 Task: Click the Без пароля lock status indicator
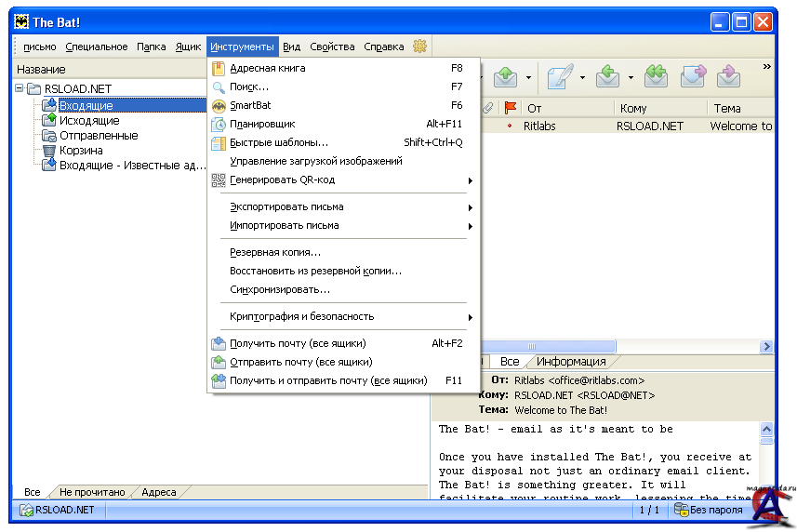[x=709, y=510]
